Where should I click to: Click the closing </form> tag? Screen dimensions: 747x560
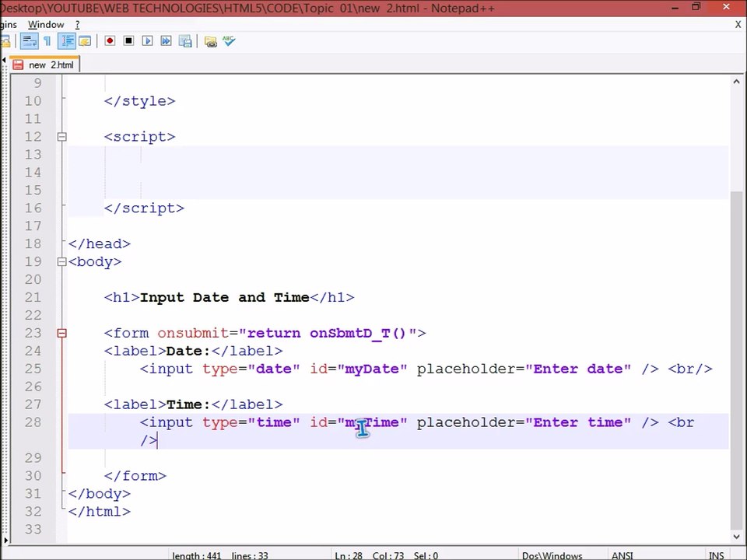[135, 476]
